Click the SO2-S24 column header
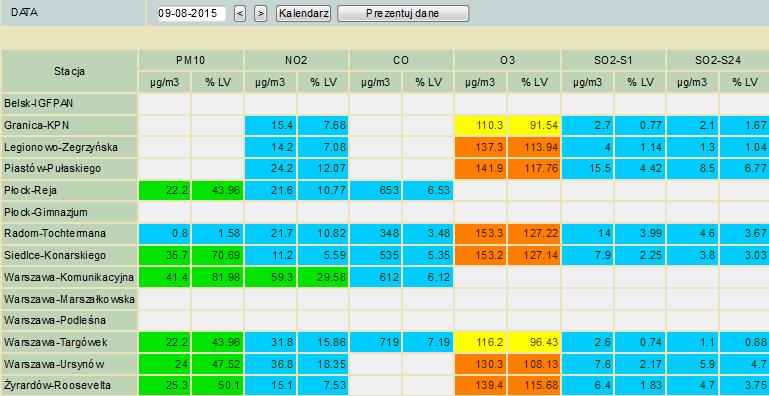The height and width of the screenshot is (396, 769). click(x=718, y=60)
